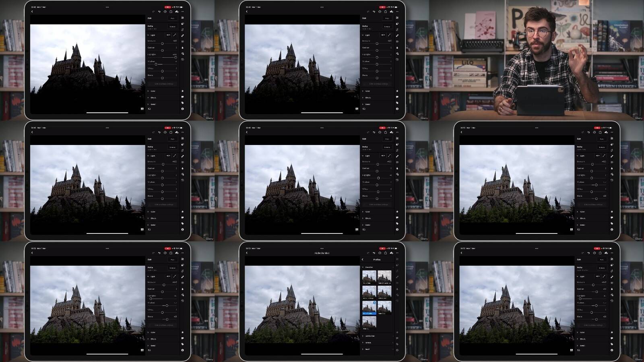Open the Masking tool in the maxed-Highlights screenshot

[182, 41]
